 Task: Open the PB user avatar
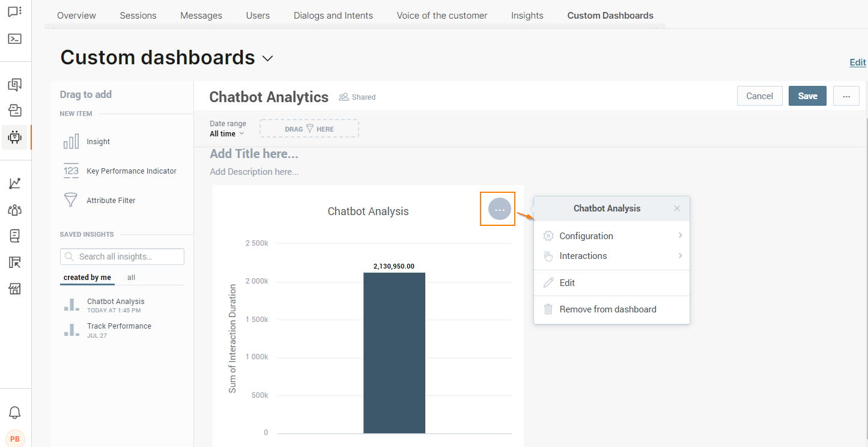[15, 438]
